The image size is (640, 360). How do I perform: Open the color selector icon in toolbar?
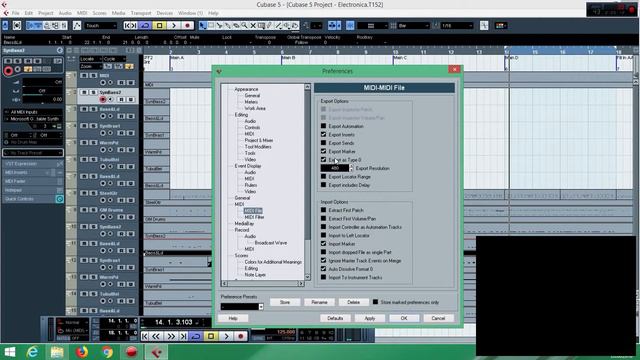(x=501, y=25)
